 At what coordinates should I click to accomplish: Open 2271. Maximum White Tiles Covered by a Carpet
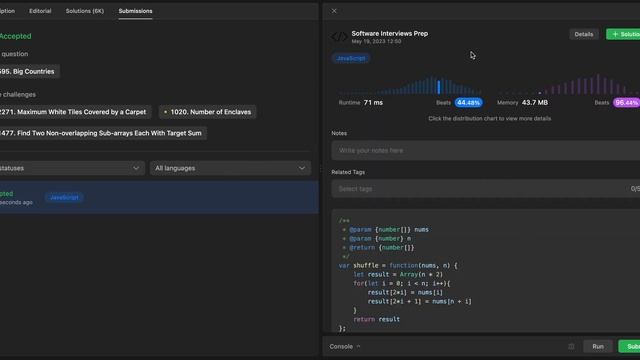[75, 112]
